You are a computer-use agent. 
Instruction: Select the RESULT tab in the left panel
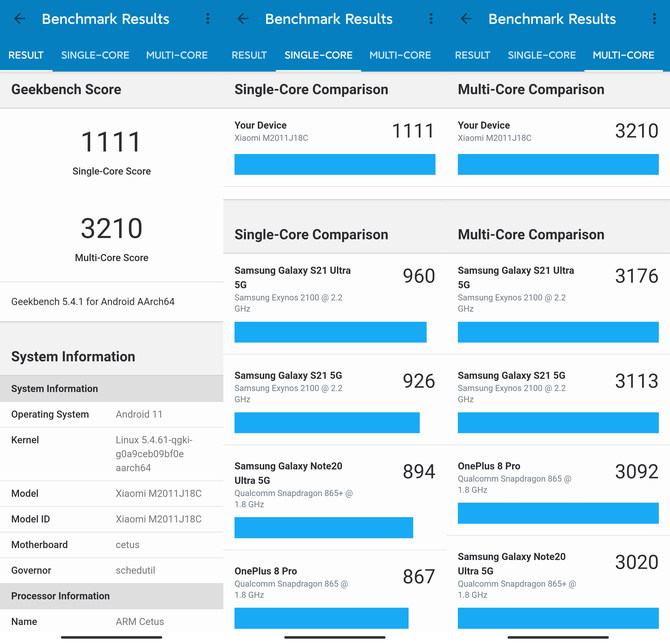pos(26,55)
